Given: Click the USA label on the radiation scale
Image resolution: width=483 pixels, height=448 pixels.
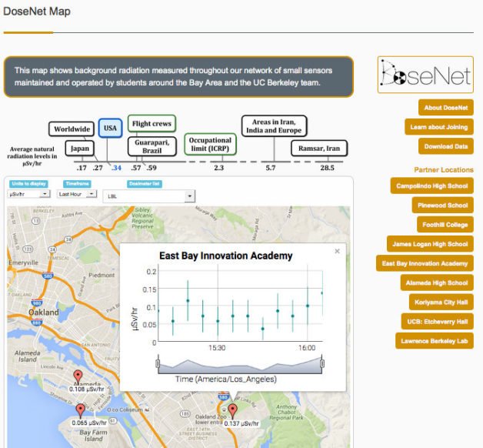Looking at the screenshot, I should click(110, 128).
